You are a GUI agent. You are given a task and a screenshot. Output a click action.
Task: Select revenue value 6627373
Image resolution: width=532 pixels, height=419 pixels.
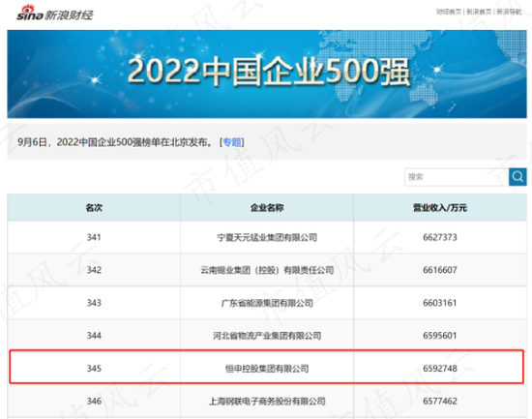pyautogui.click(x=440, y=237)
